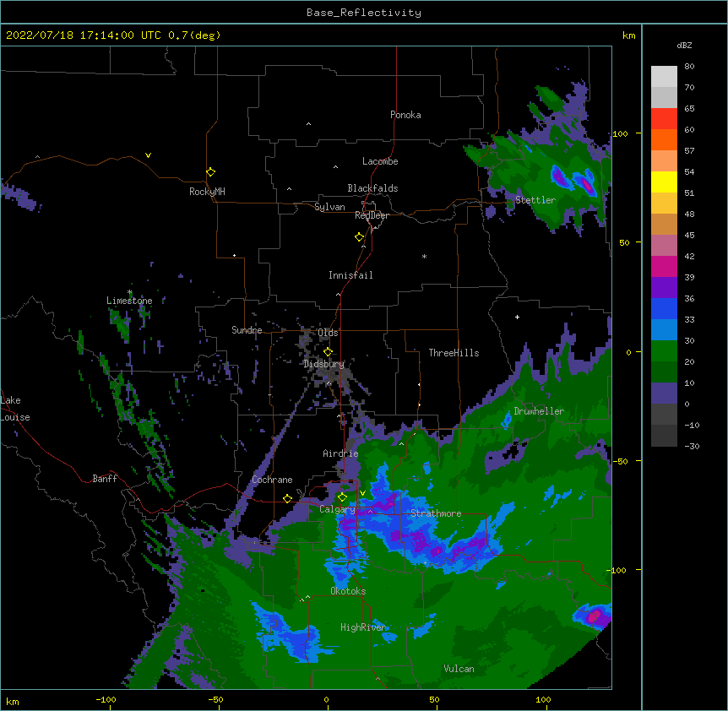Click the Olds label
The height and width of the screenshot is (711, 728).
(x=328, y=333)
